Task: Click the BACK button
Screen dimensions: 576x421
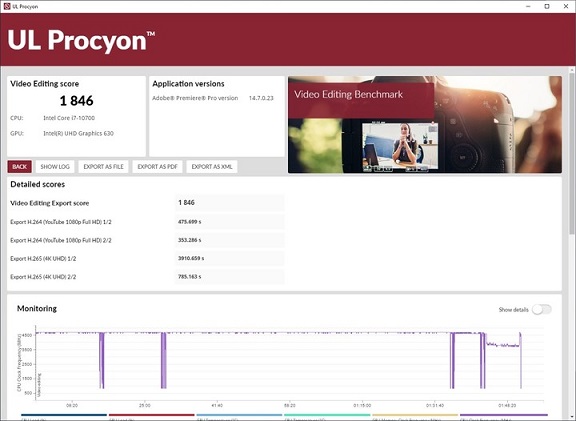Action: click(x=19, y=166)
